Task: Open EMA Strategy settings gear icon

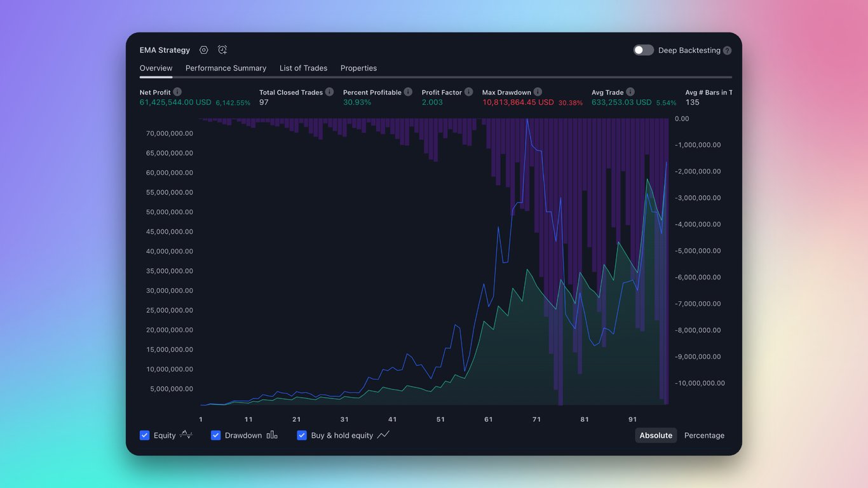Action: (x=203, y=50)
